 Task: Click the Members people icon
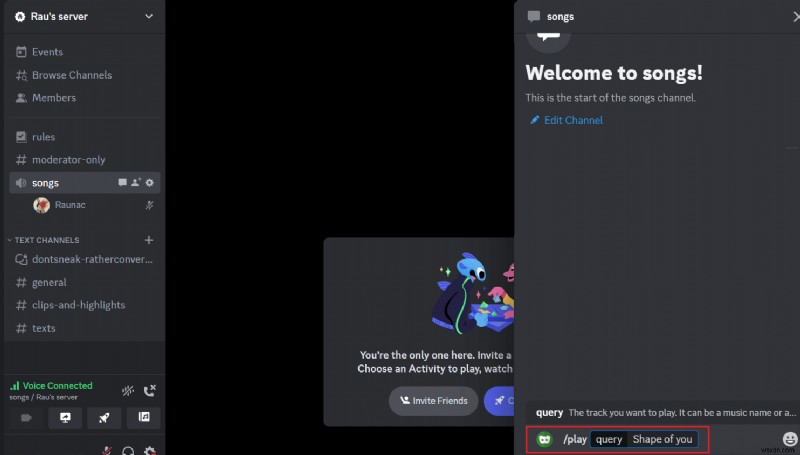coord(21,97)
